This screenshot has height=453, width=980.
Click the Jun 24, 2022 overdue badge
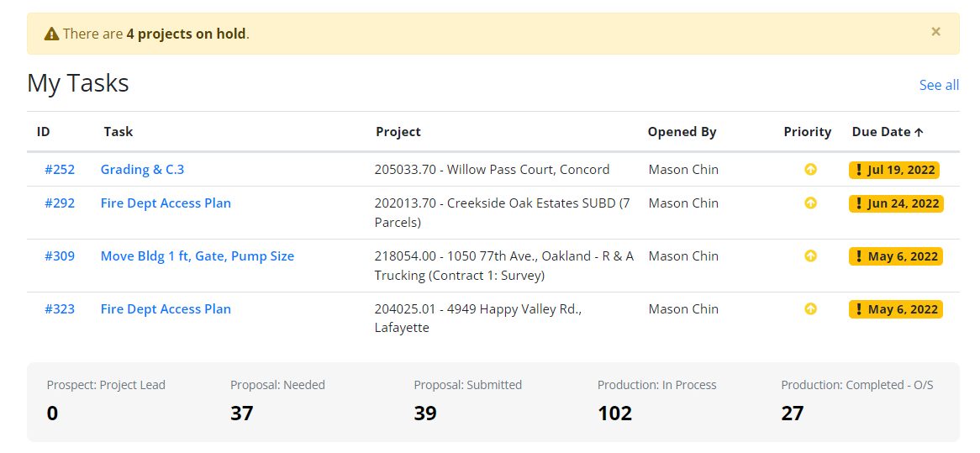coord(896,203)
